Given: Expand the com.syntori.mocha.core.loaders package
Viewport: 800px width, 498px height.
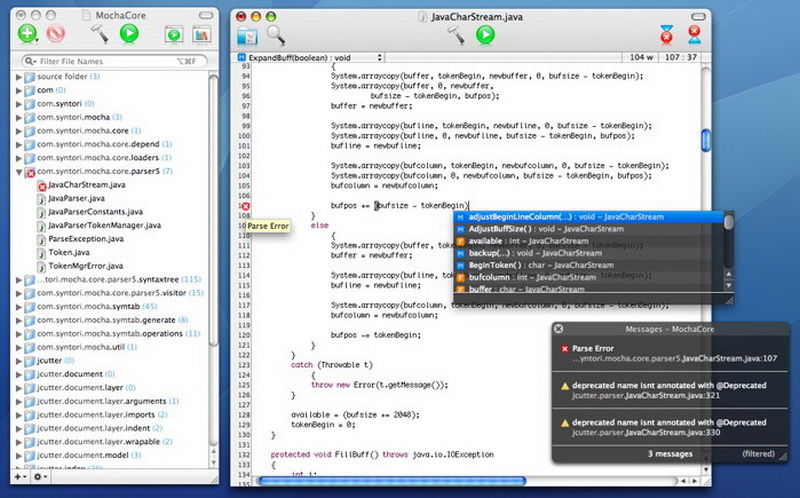Looking at the screenshot, I should pos(19,158).
